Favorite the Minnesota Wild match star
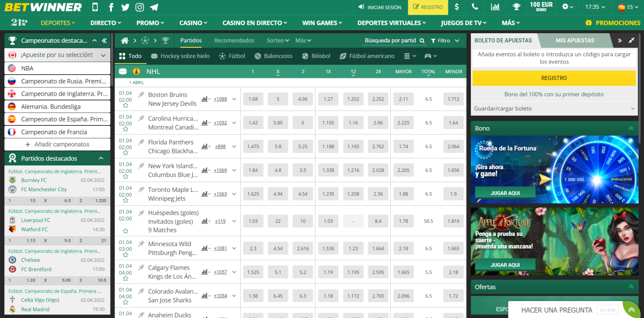The height and width of the screenshot is (318, 644). point(126,255)
